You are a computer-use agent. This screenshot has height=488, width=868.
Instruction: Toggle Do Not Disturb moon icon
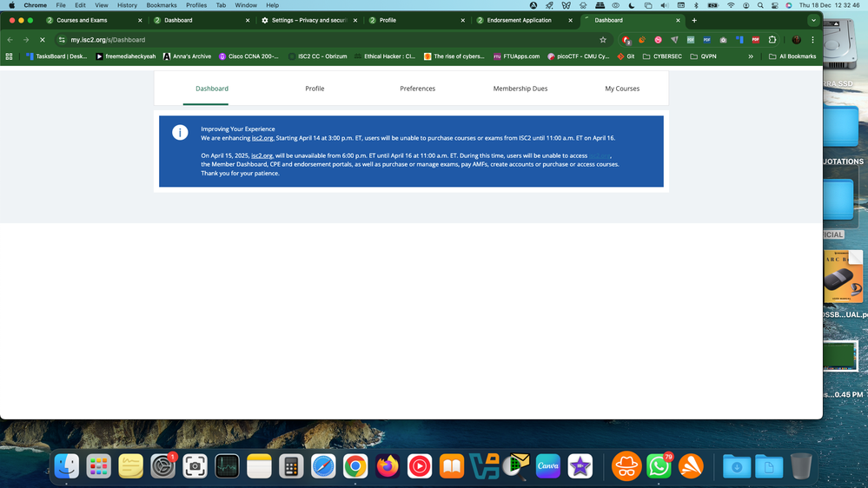tap(632, 5)
